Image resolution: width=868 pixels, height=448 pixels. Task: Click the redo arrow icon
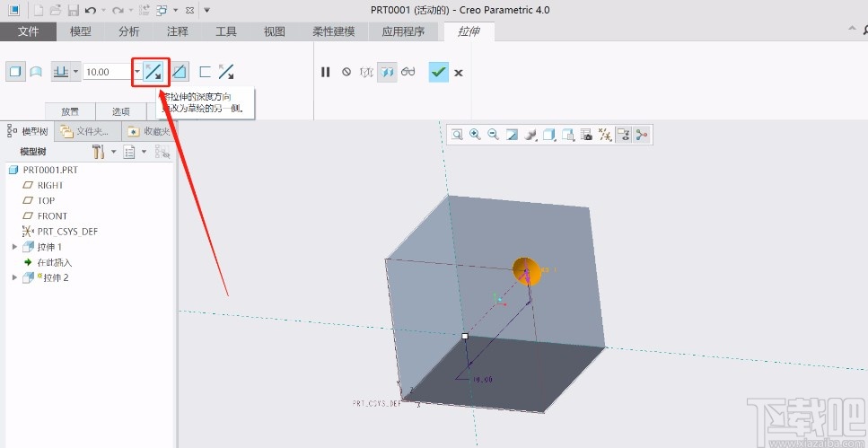[x=118, y=10]
